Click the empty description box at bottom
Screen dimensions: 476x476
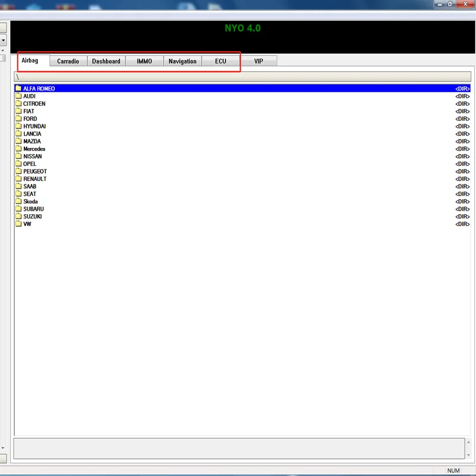pyautogui.click(x=239, y=448)
